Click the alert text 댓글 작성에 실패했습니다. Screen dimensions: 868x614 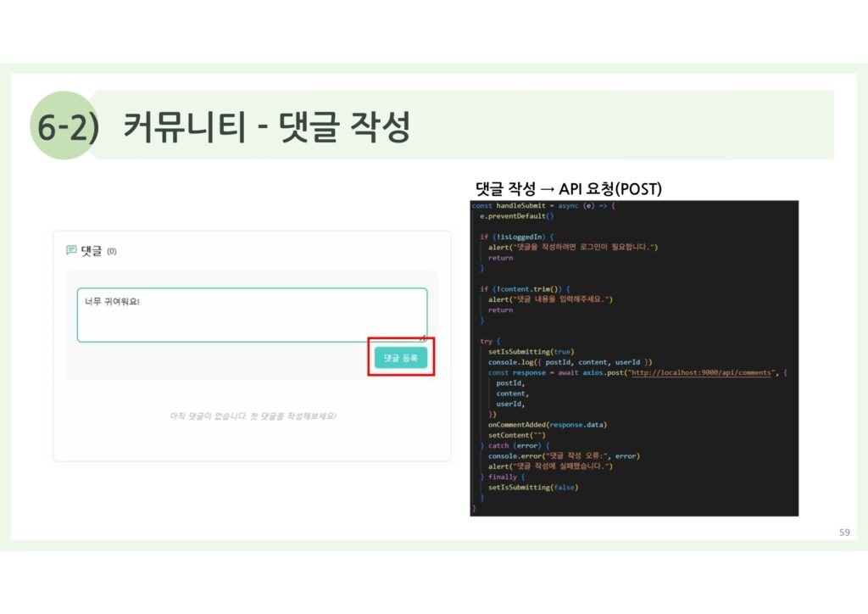(561, 466)
